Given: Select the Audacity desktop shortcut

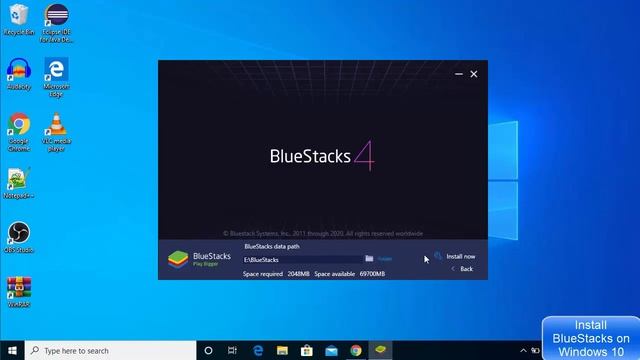Looking at the screenshot, I should click(19, 74).
